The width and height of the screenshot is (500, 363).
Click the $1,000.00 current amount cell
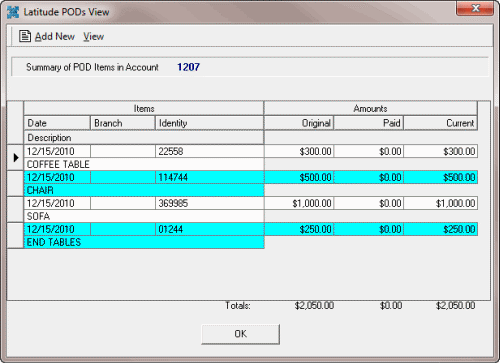441,203
